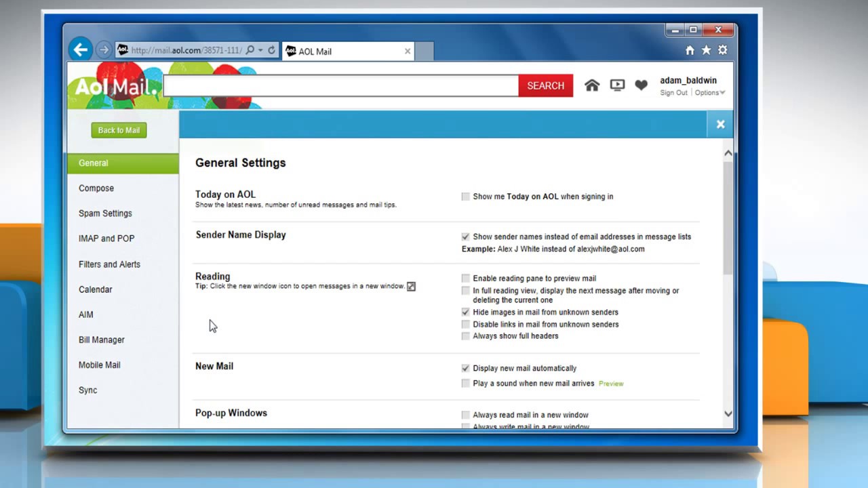Screen dimensions: 868x488
Task: Click the AOL favicon in address bar
Action: coord(123,50)
